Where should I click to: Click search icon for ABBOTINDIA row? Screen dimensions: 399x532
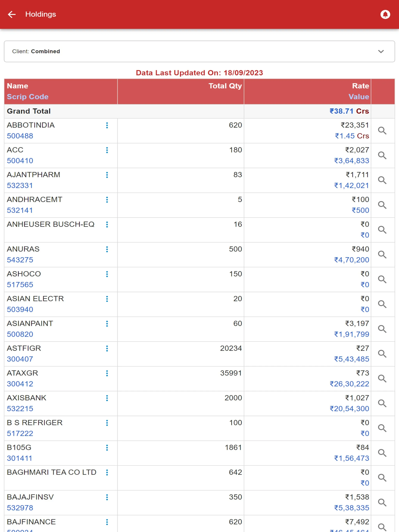coord(382,131)
